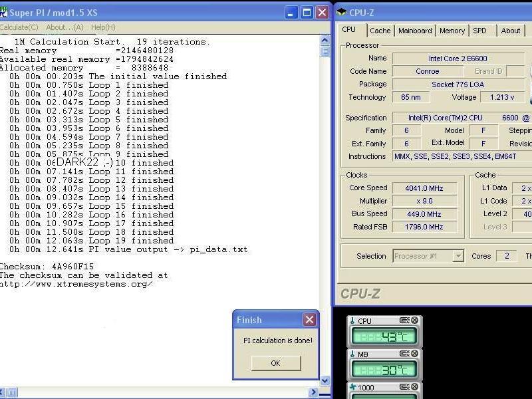Click the thermometer icon on CPU temperature gadget
The image size is (532, 399).
(x=352, y=321)
